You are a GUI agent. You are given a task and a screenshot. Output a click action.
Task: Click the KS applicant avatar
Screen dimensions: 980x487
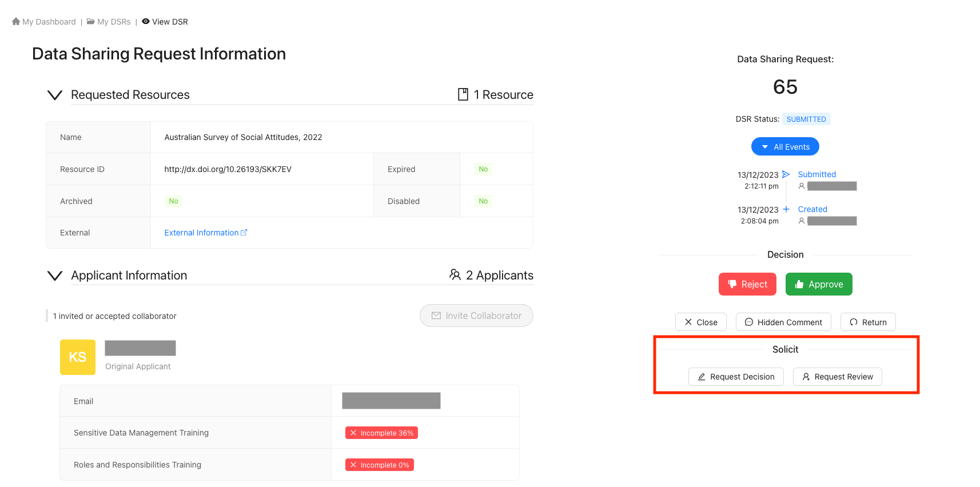[x=78, y=357]
